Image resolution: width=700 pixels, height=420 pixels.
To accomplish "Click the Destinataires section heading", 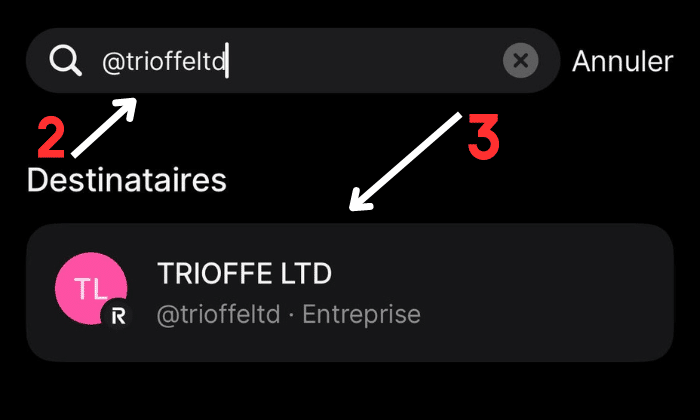I will coord(126,180).
